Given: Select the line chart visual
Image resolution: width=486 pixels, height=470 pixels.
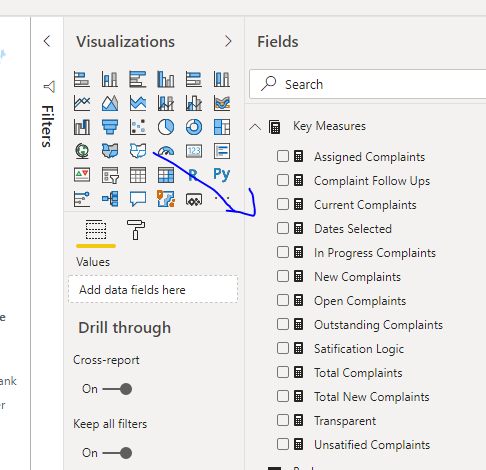Looking at the screenshot, I should (82, 103).
